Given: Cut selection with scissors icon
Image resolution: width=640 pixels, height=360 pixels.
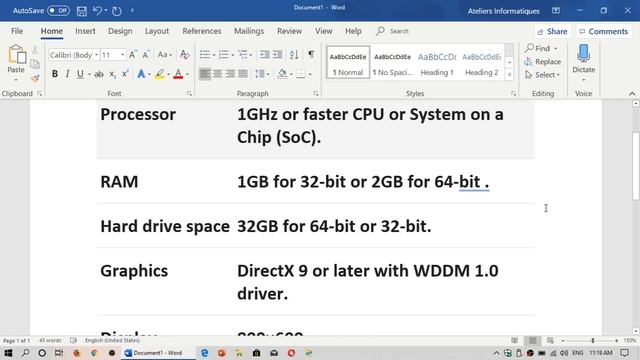Looking at the screenshot, I should pyautogui.click(x=35, y=51).
